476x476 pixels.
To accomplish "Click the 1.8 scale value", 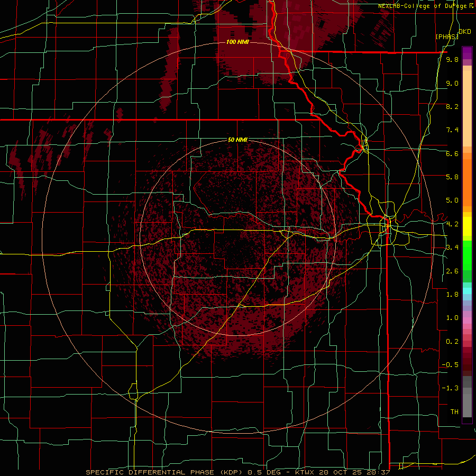I will pos(452,295).
